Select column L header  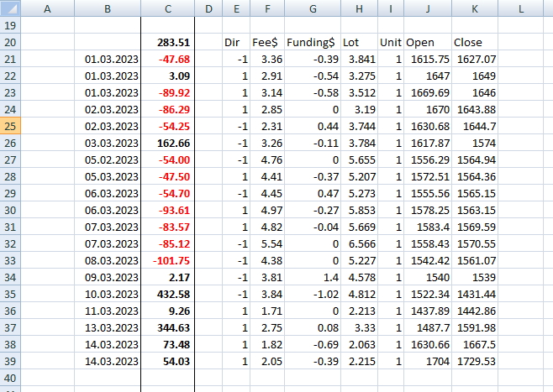coord(520,8)
